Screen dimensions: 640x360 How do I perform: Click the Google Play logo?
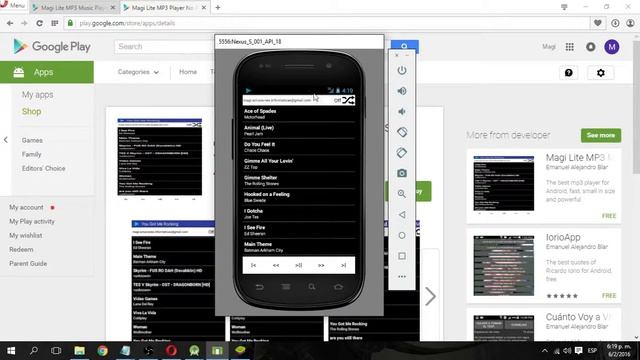click(51, 47)
